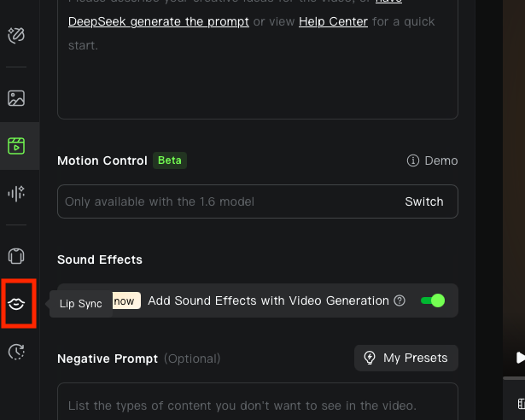Open the AI Images sidebar icon

(16, 98)
